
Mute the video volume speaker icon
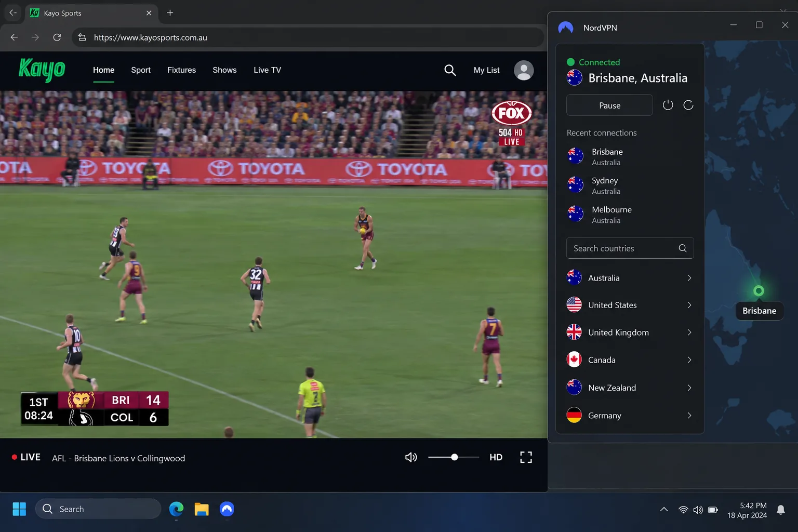(x=411, y=457)
